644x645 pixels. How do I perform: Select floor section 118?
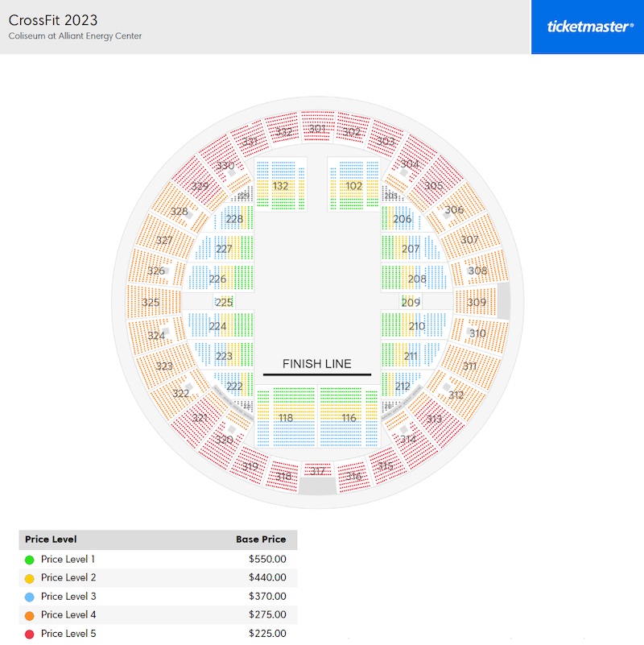point(286,419)
